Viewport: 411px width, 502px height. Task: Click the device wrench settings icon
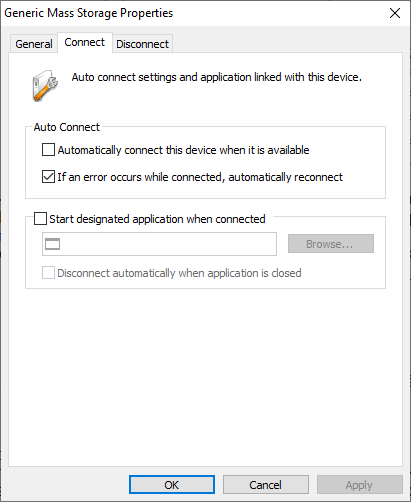coord(45,85)
